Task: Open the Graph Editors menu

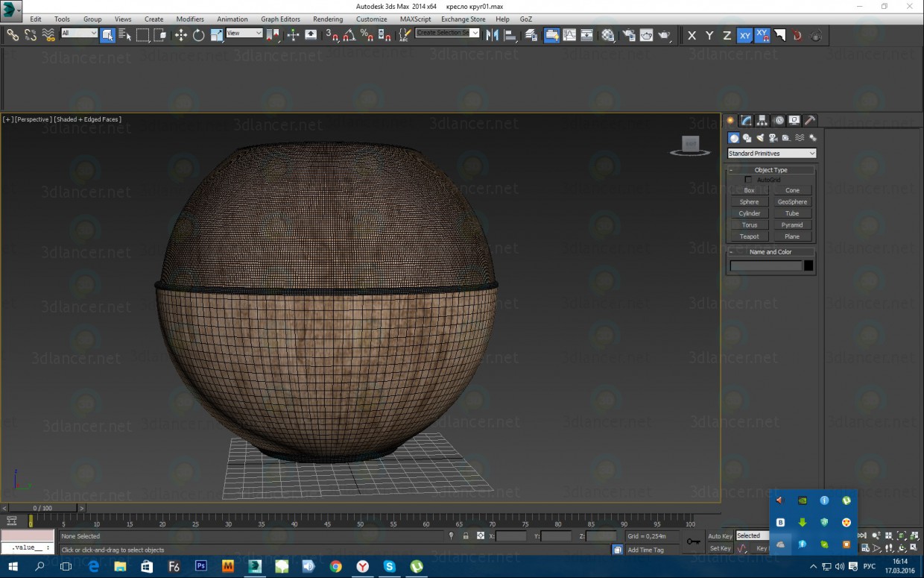Action: [280, 19]
